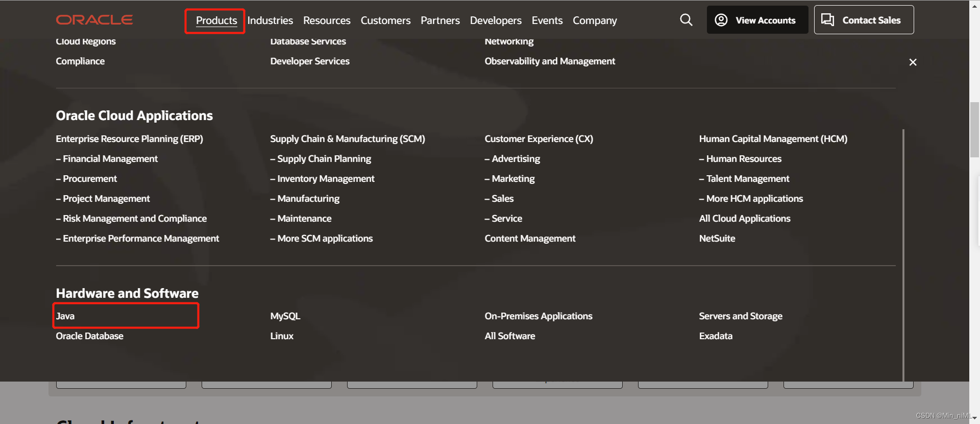This screenshot has height=424, width=980.
Task: Open the Exadata link
Action: coord(716,336)
